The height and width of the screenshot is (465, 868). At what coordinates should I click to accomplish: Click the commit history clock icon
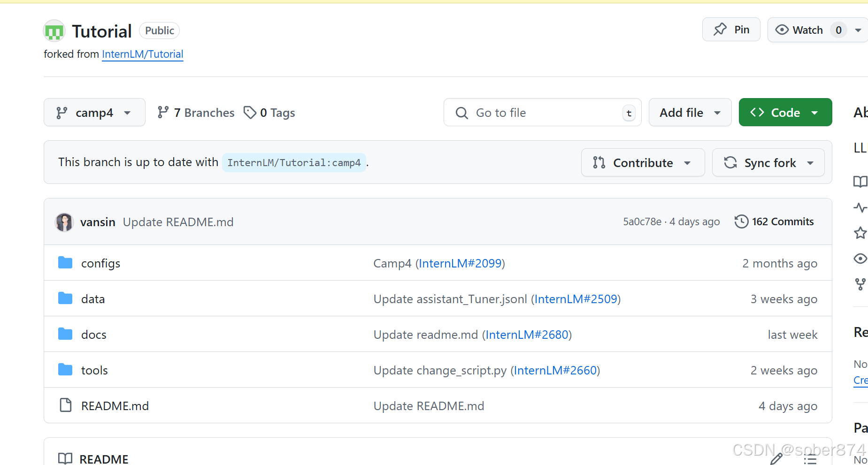click(741, 221)
